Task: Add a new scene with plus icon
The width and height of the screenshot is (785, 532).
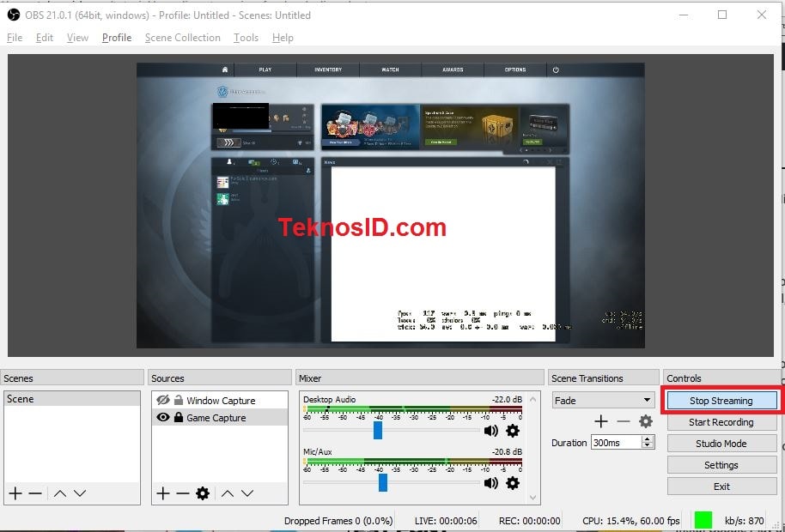Action: pyautogui.click(x=15, y=493)
